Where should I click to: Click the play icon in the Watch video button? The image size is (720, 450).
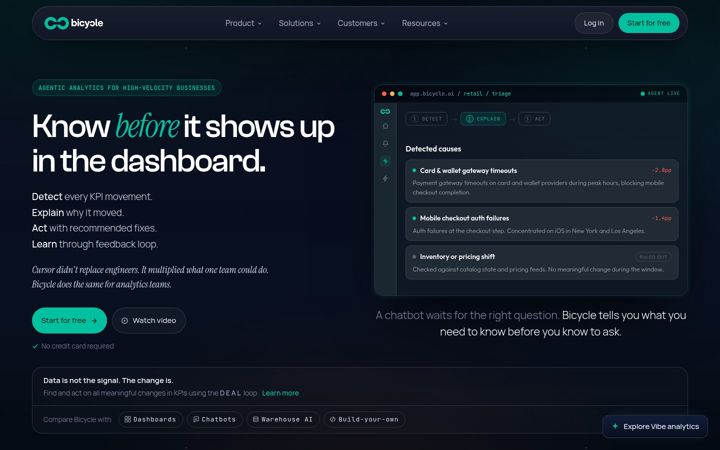point(124,321)
